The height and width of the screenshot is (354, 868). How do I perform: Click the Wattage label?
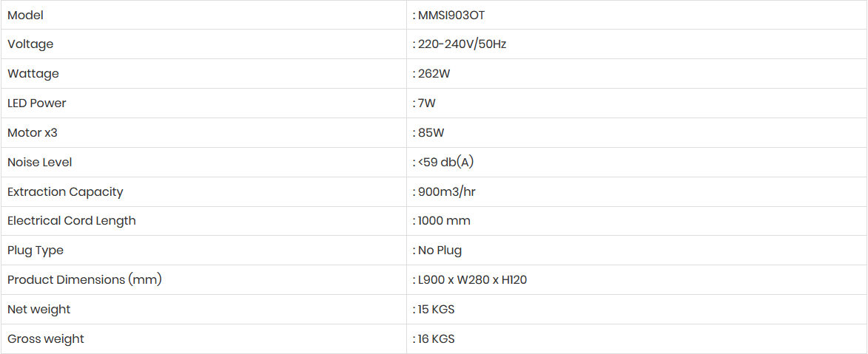(x=33, y=74)
